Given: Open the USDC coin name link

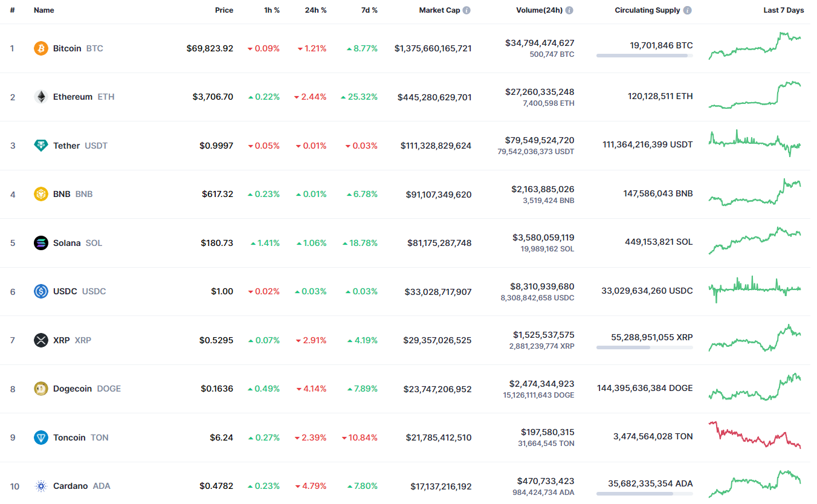Looking at the screenshot, I should pos(65,291).
